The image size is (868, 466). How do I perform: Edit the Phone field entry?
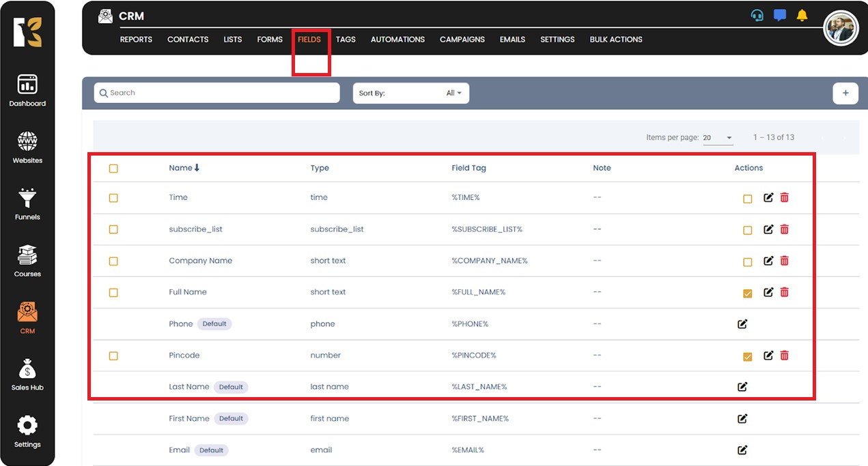tap(742, 324)
